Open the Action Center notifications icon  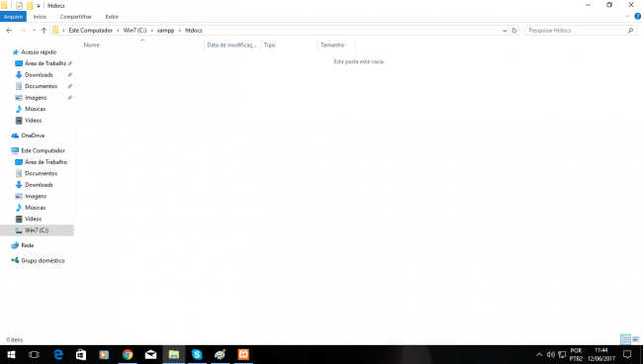coord(627,354)
